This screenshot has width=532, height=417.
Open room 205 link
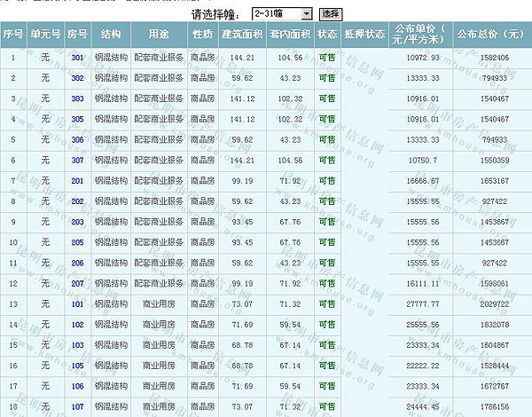(77, 241)
